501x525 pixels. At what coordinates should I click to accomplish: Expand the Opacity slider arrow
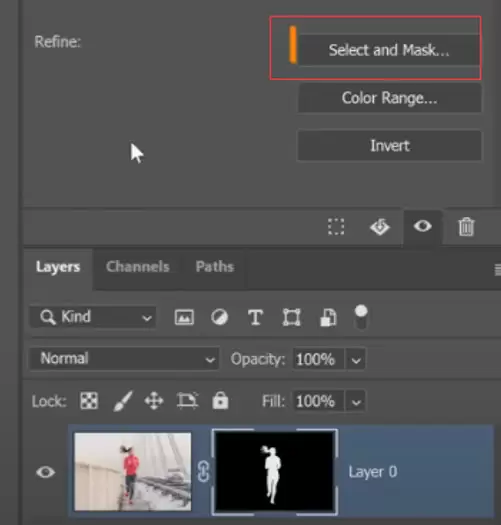pyautogui.click(x=356, y=360)
